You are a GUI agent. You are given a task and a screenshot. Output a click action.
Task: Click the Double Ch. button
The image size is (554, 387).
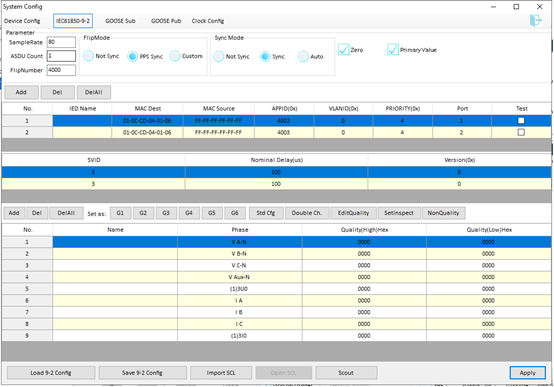click(x=307, y=213)
